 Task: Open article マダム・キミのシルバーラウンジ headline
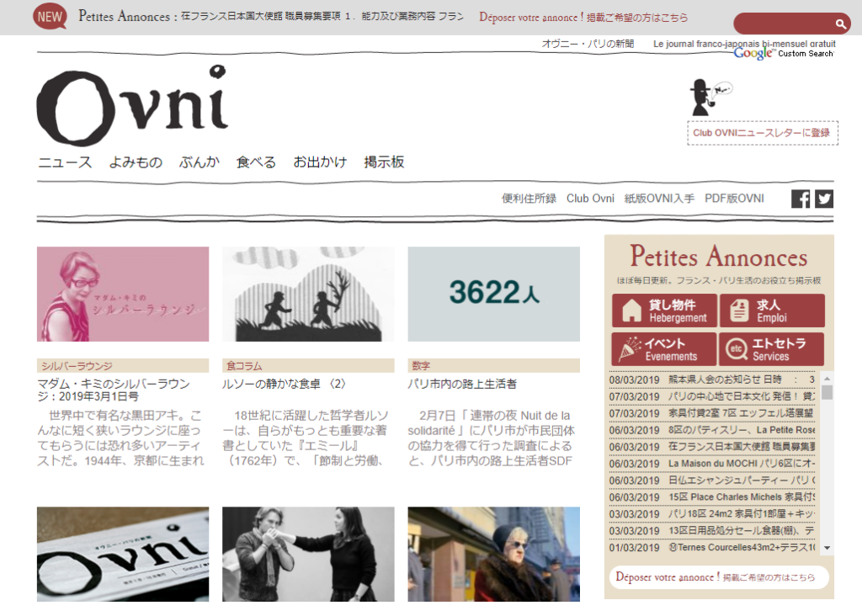point(114,390)
